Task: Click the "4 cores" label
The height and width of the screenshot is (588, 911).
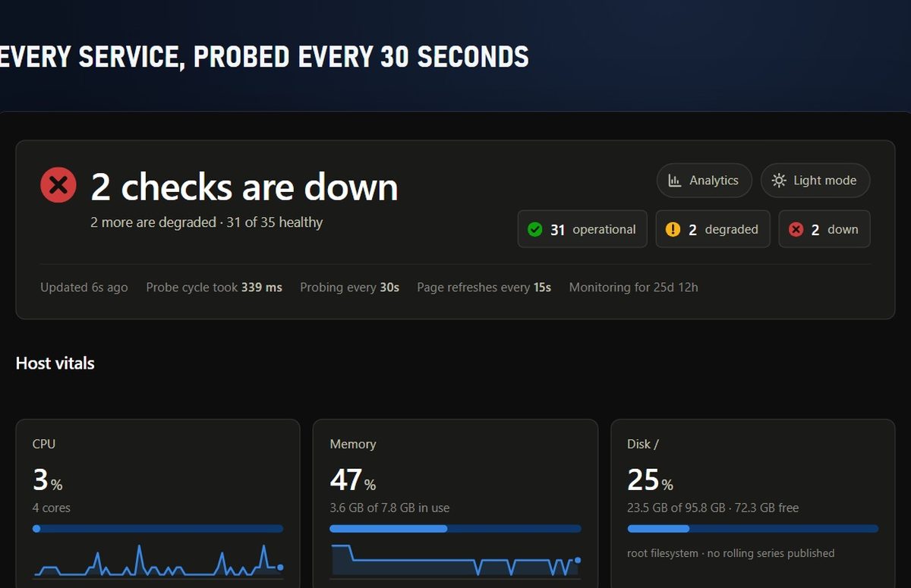Action: pyautogui.click(x=52, y=508)
